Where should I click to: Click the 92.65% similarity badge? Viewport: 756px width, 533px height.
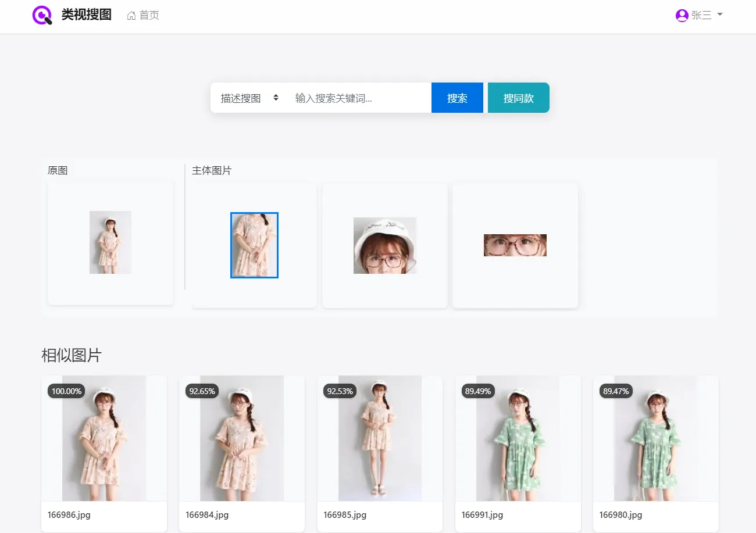tap(202, 391)
